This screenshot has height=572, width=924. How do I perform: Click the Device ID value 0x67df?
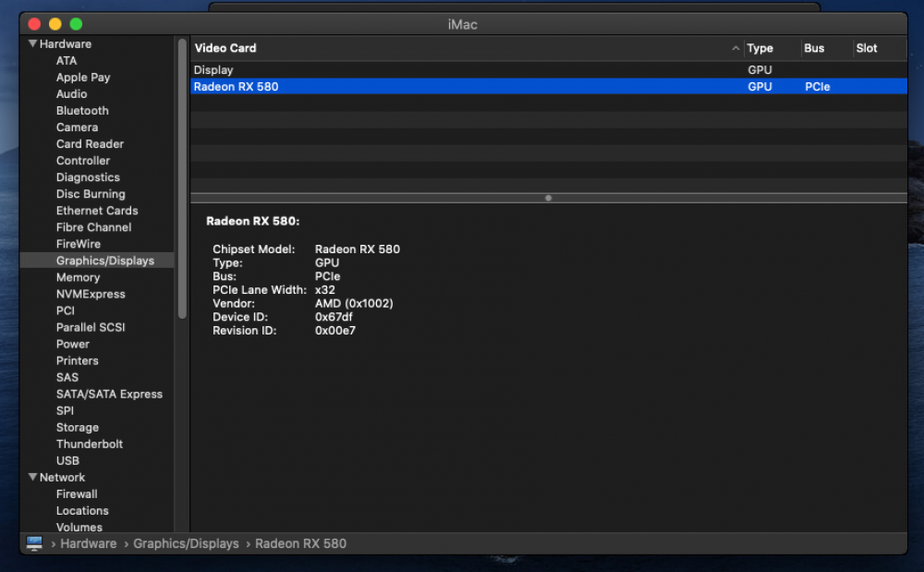point(334,317)
